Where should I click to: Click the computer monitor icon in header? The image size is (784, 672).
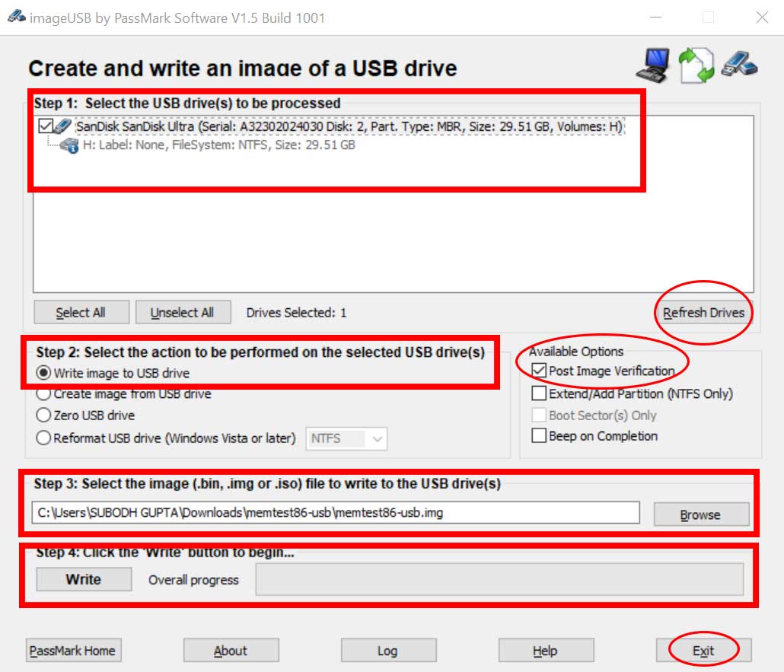tap(653, 65)
